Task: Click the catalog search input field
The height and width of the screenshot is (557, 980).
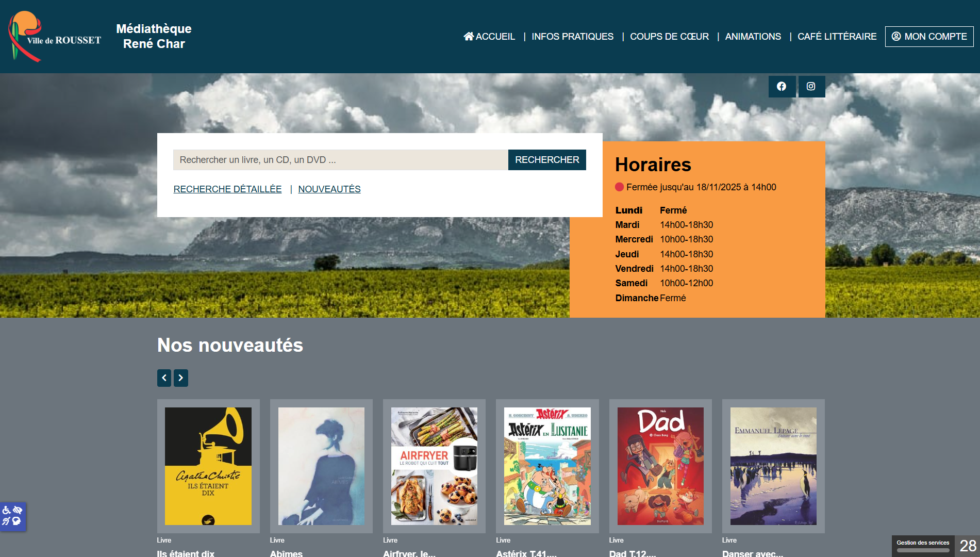Action: (340, 160)
